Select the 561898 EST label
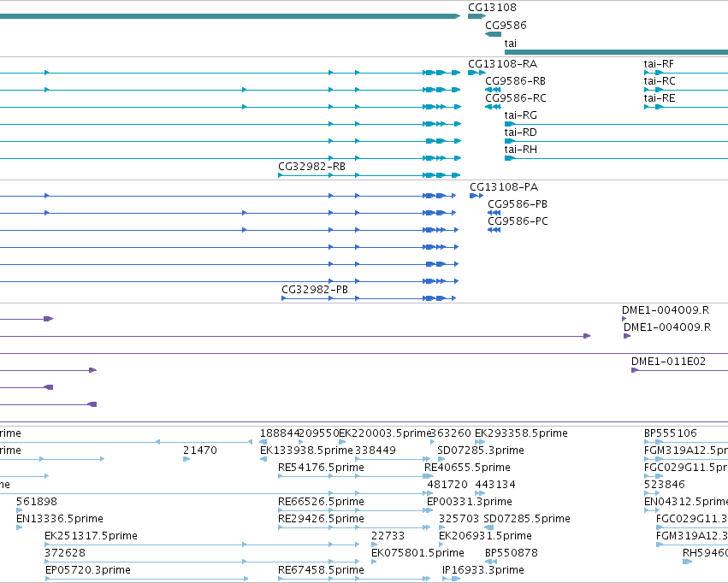The width and height of the screenshot is (728, 583). pyautogui.click(x=37, y=503)
